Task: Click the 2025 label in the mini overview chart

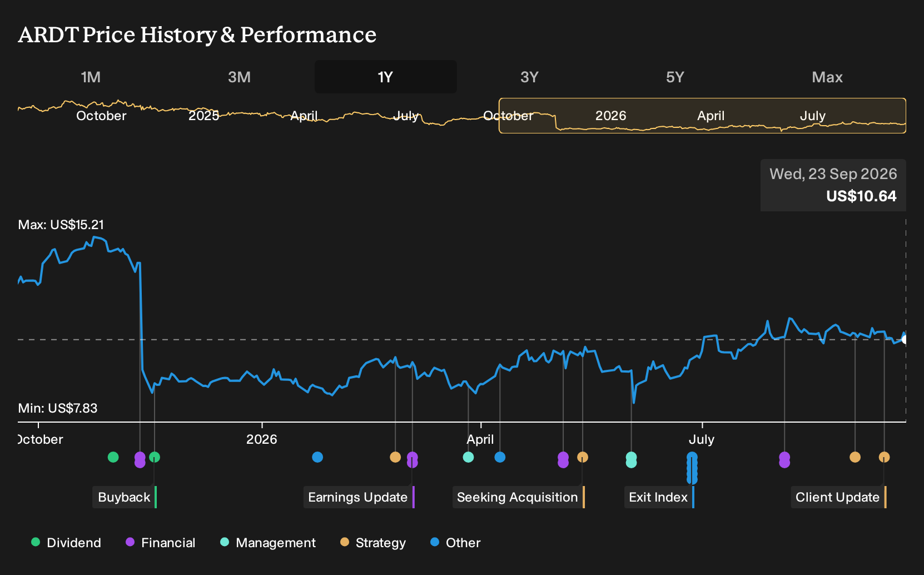Action: tap(203, 116)
